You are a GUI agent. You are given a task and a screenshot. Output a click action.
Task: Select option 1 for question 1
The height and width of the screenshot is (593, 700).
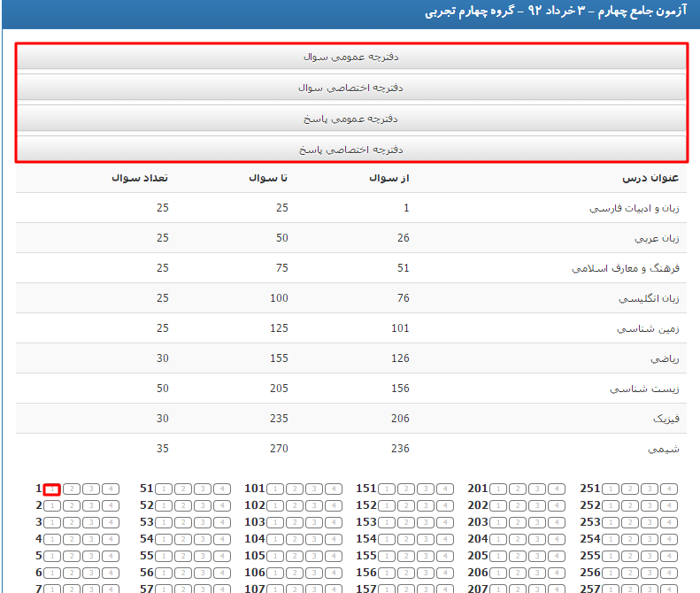(x=51, y=489)
